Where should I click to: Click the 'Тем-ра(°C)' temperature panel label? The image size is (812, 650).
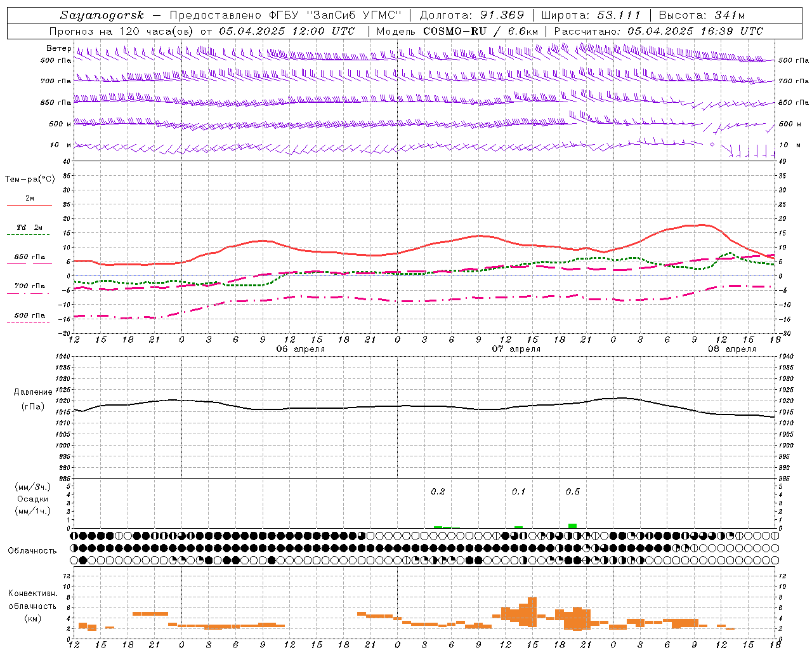pyautogui.click(x=30, y=180)
